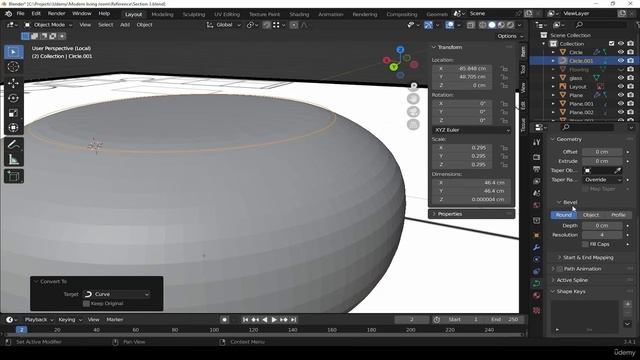Image resolution: width=640 pixels, height=360 pixels.
Task: Switch to the Sculpting workspace tab
Action: (x=194, y=14)
